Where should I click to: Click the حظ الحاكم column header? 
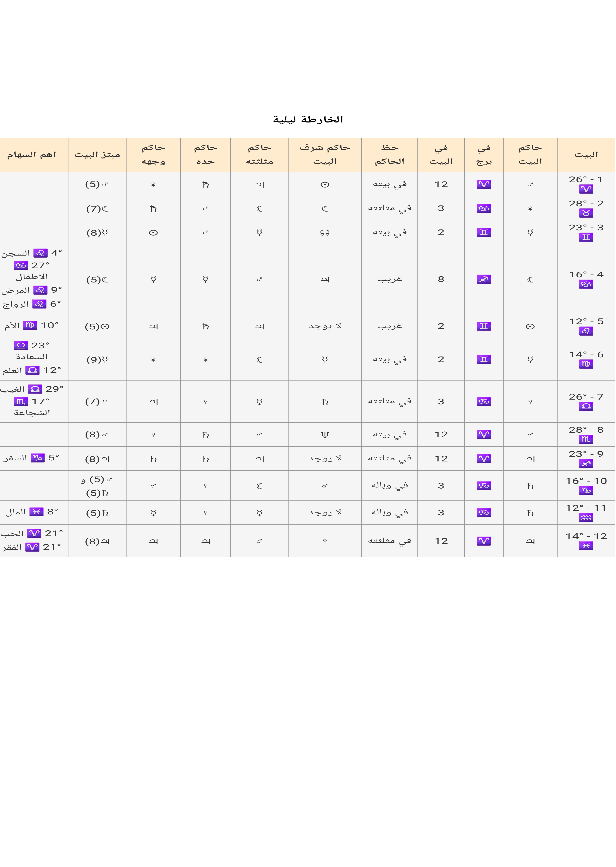[x=390, y=155]
